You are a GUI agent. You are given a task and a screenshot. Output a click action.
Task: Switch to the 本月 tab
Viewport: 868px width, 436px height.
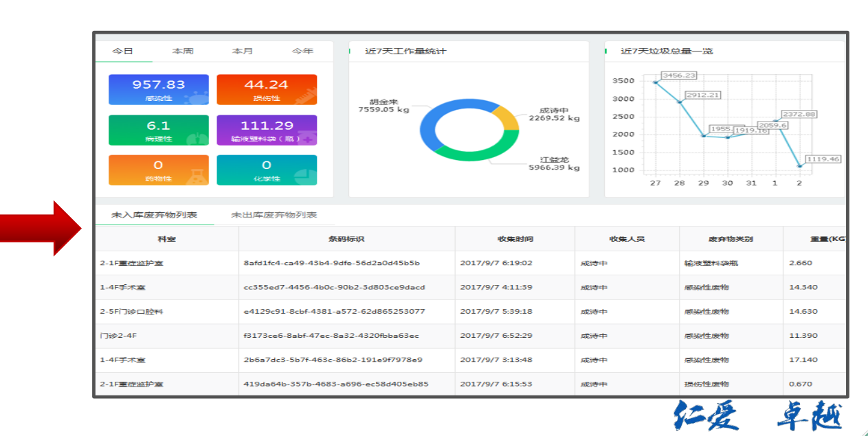pyautogui.click(x=242, y=51)
